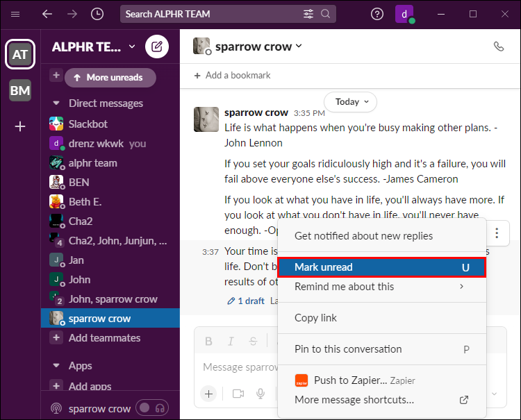Click the video camera icon in composer
The width and height of the screenshot is (521, 420).
coord(238,394)
